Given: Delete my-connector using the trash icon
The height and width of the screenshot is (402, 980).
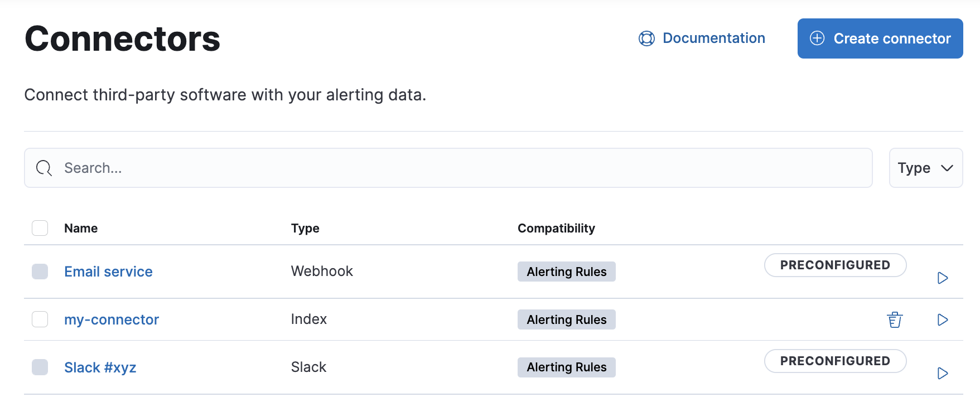Looking at the screenshot, I should [895, 319].
